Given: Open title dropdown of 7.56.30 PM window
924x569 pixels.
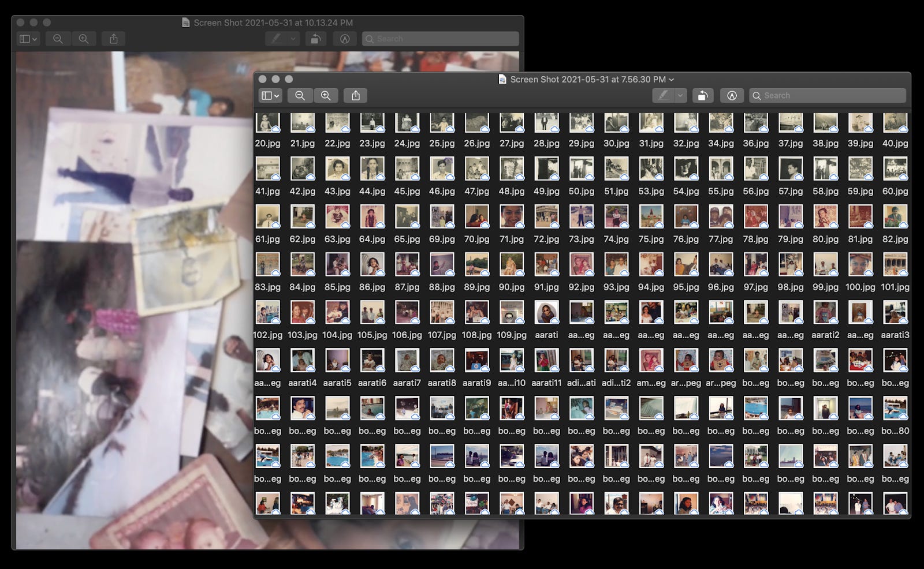Looking at the screenshot, I should [672, 80].
